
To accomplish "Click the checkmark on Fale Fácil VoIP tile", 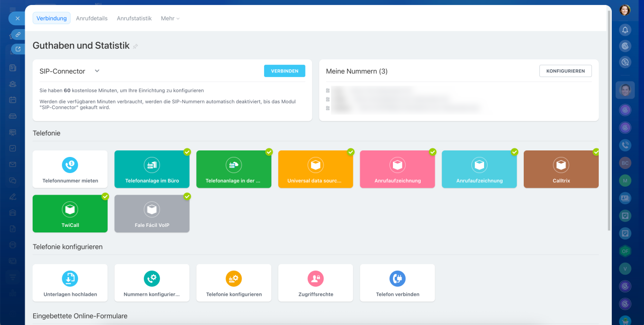I will (187, 196).
